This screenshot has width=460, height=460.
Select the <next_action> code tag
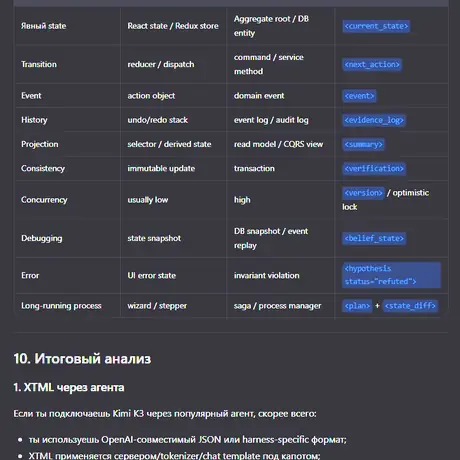(372, 64)
